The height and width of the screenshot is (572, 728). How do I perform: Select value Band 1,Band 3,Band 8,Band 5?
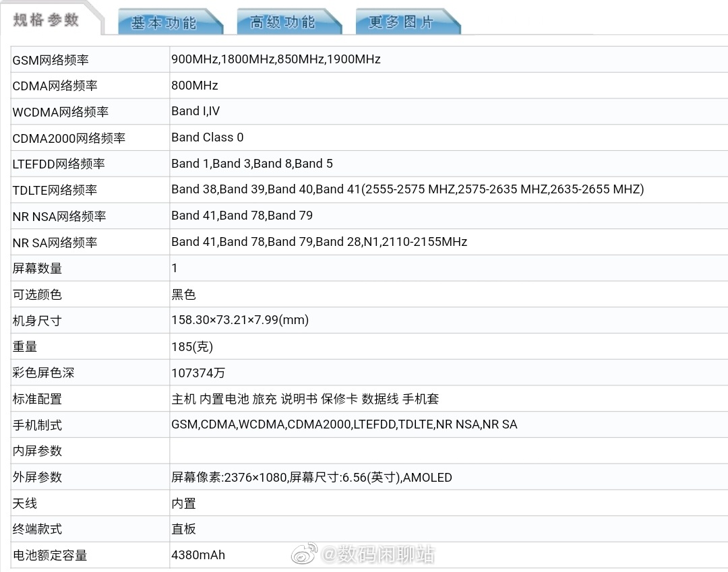click(252, 164)
